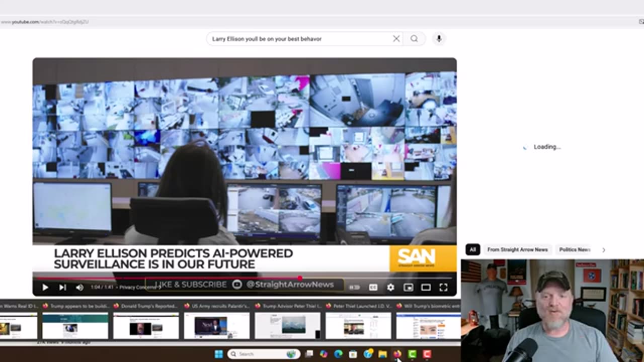Open Microsoft Store from taskbar
The width and height of the screenshot is (644, 362).
[x=353, y=354]
